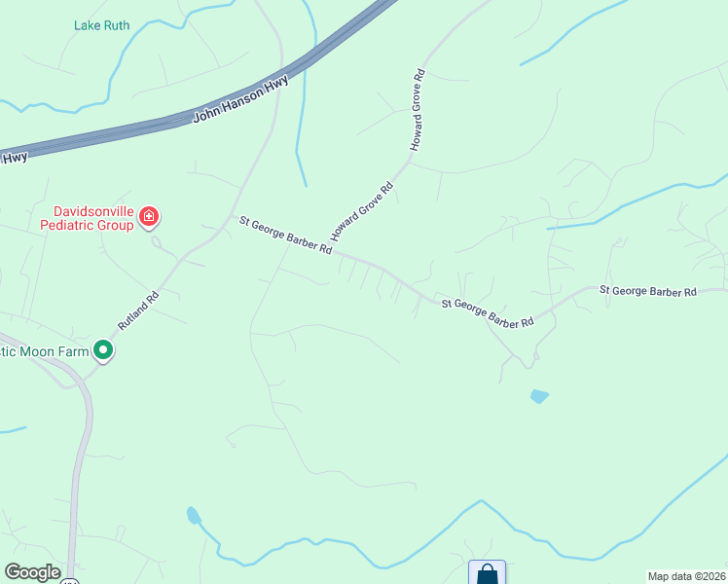Click the Google logo

click(32, 572)
